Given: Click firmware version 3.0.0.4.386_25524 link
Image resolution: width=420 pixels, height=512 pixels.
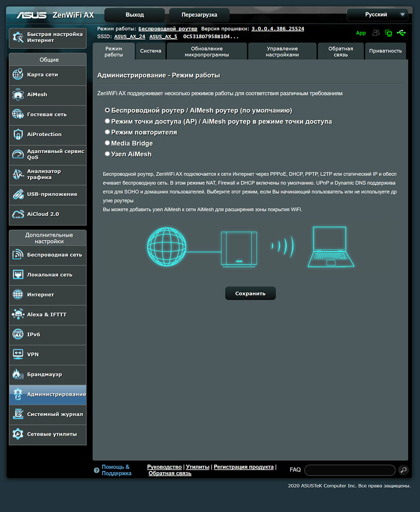Looking at the screenshot, I should (278, 29).
